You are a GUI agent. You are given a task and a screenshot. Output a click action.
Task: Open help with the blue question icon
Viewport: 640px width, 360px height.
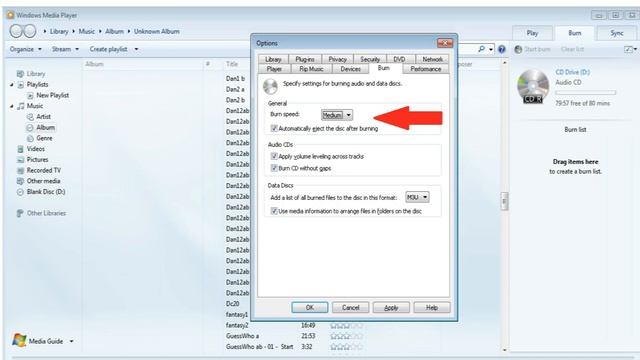502,49
